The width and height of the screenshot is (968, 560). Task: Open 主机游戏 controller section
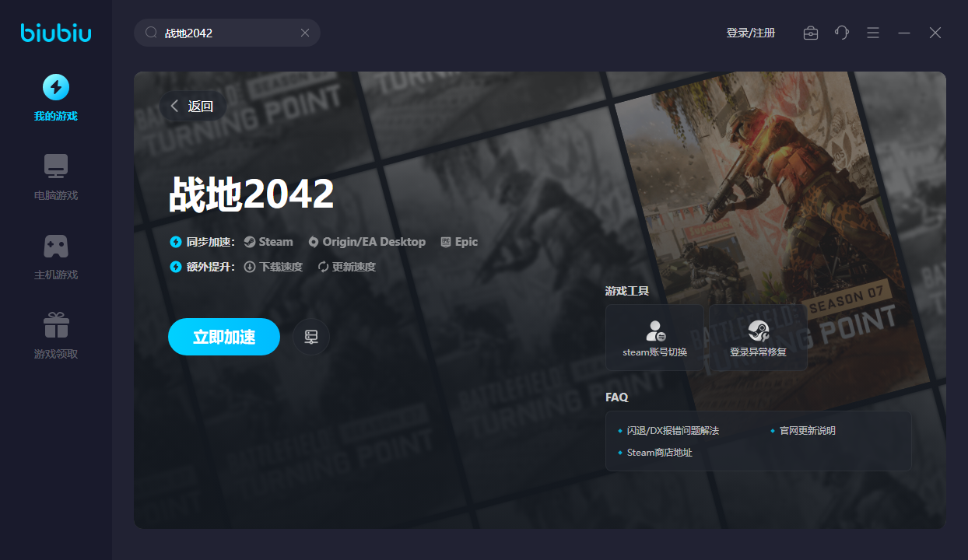pos(55,257)
